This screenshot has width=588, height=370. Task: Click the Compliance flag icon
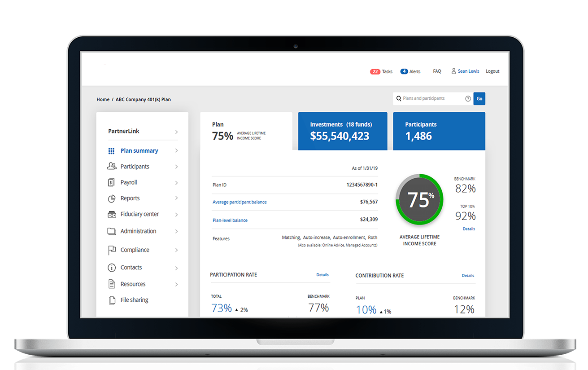point(112,250)
